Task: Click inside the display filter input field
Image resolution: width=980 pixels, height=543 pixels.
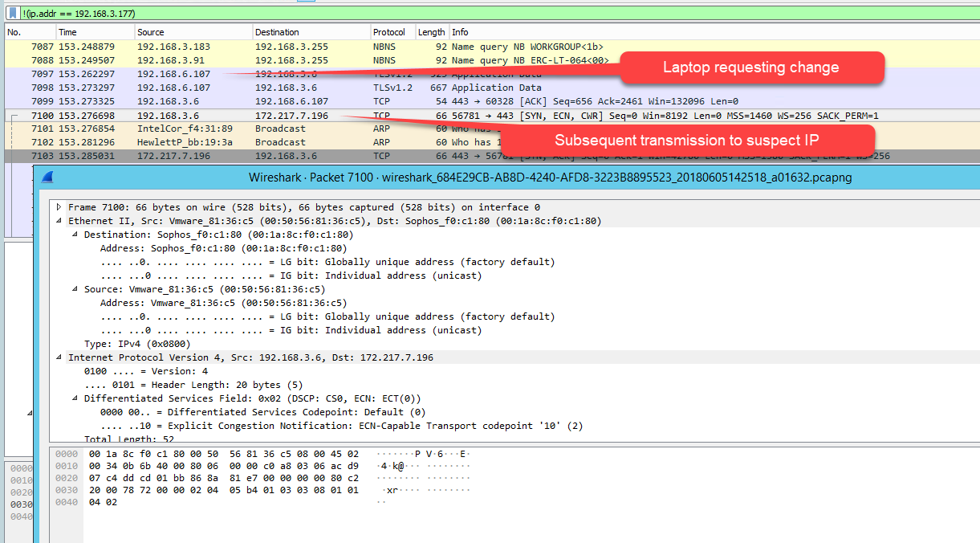Action: (x=241, y=13)
